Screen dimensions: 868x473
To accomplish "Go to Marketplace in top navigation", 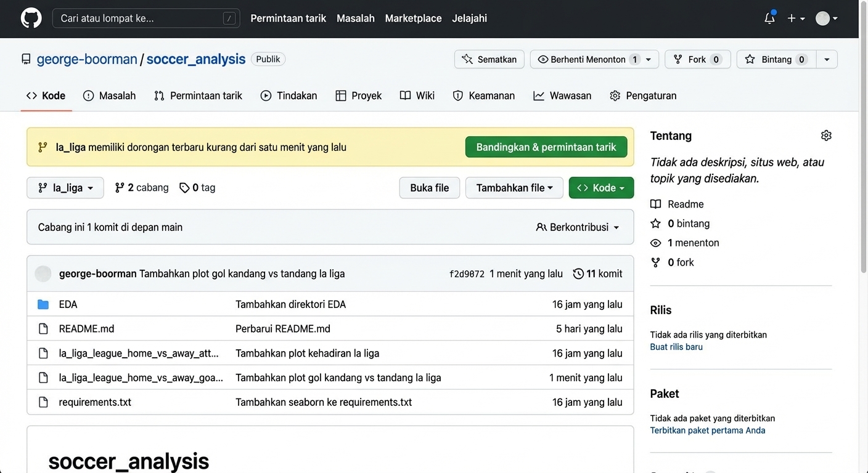I will [414, 18].
